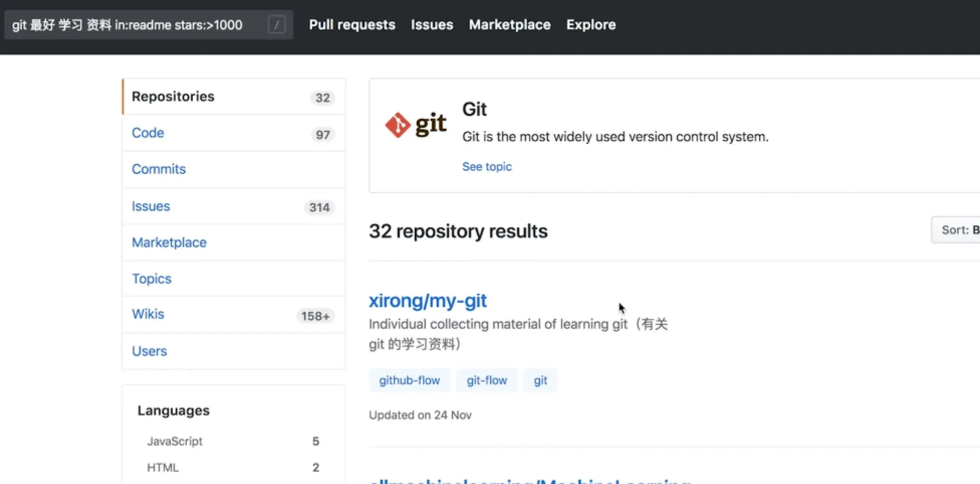Show Marketplace search results in sidebar
The width and height of the screenshot is (980, 484).
coord(234,243)
